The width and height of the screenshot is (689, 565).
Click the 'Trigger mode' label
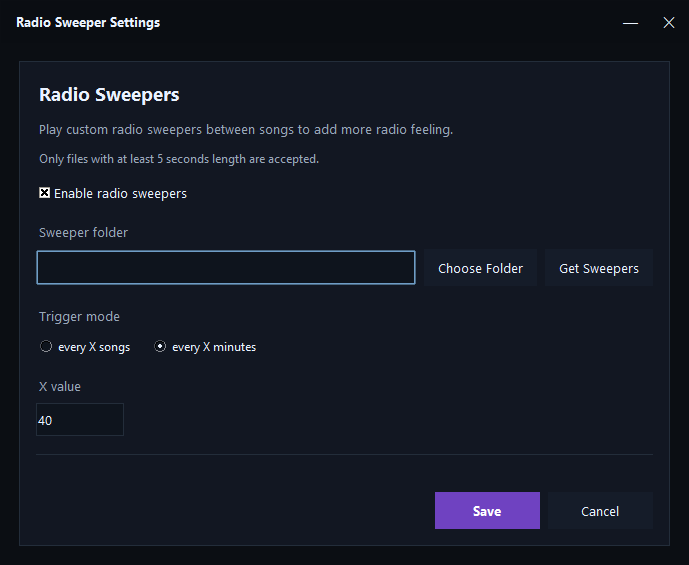tap(79, 317)
